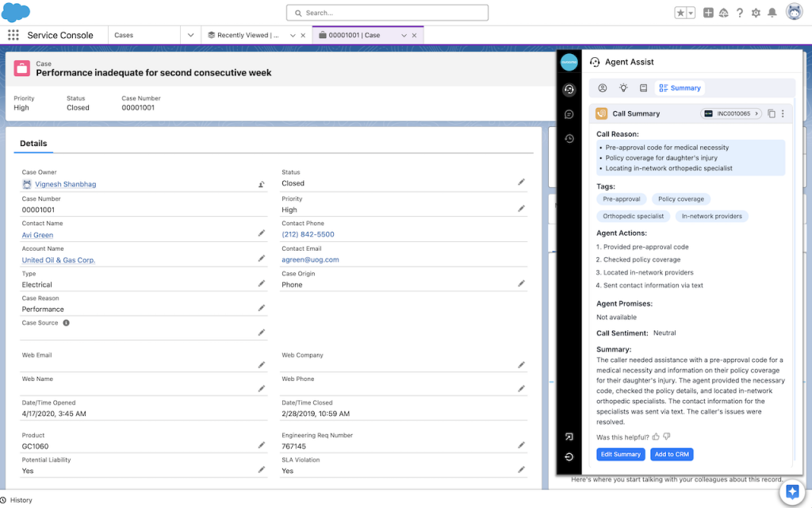Open the Cases tab dropdown arrow
Image resolution: width=812 pixels, height=508 pixels.
[190, 35]
